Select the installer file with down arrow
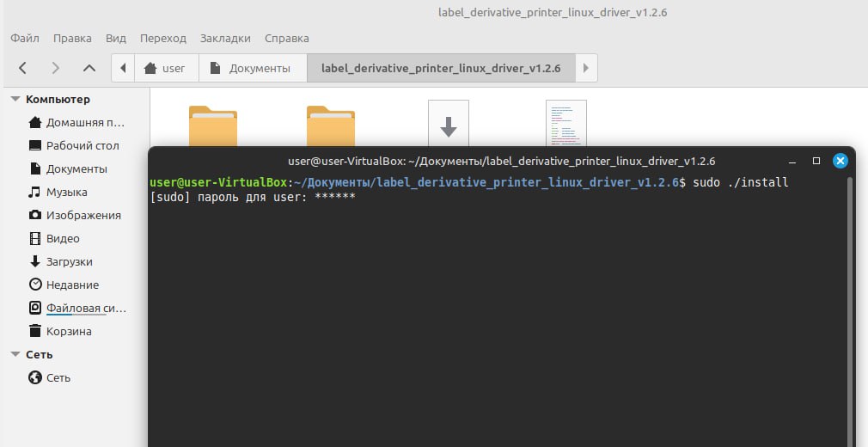 (448, 123)
